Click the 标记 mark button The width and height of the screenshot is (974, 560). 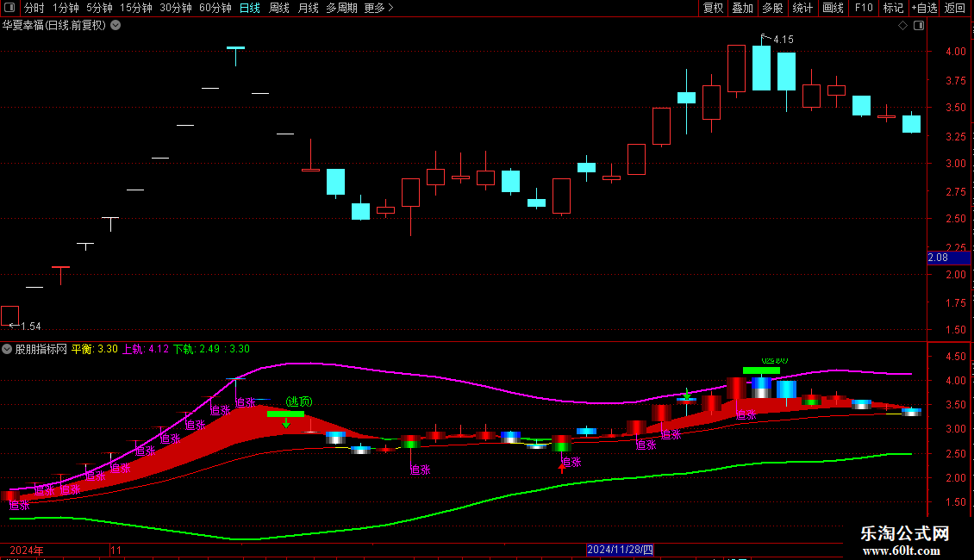(893, 8)
